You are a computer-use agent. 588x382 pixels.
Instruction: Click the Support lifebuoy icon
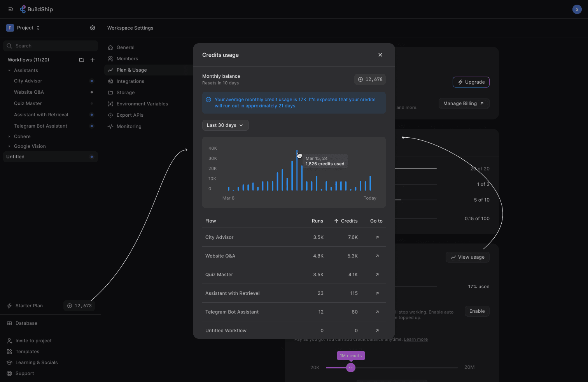tap(9, 373)
